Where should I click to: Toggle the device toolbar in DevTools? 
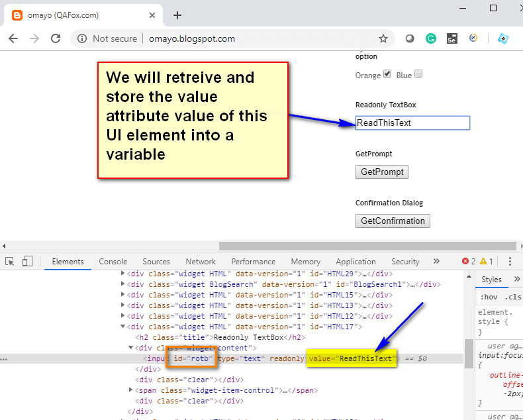27,261
